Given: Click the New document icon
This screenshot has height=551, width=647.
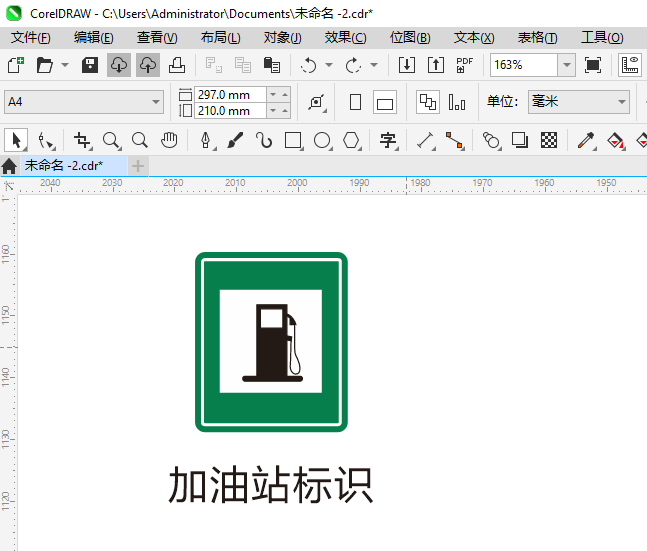Looking at the screenshot, I should pyautogui.click(x=16, y=65).
